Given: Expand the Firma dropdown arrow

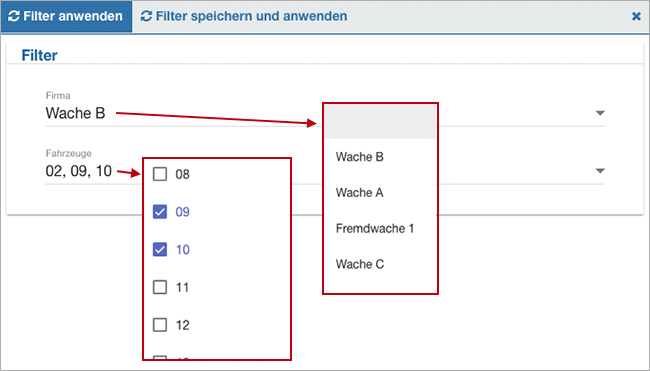Looking at the screenshot, I should [x=600, y=113].
